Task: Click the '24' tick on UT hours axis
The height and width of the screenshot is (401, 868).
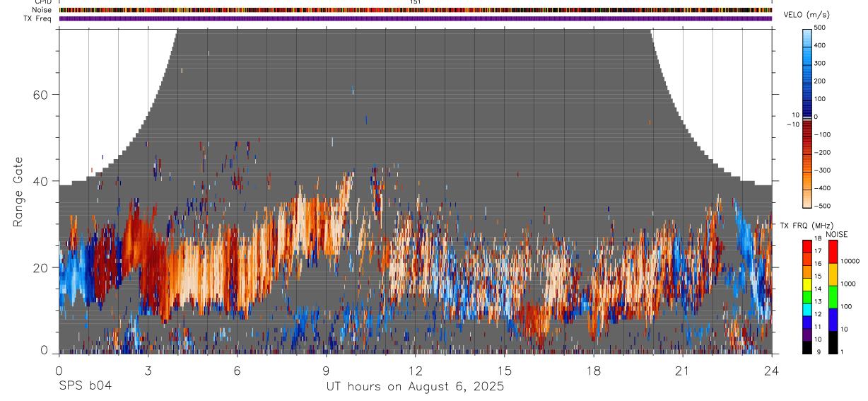Action: [771, 370]
